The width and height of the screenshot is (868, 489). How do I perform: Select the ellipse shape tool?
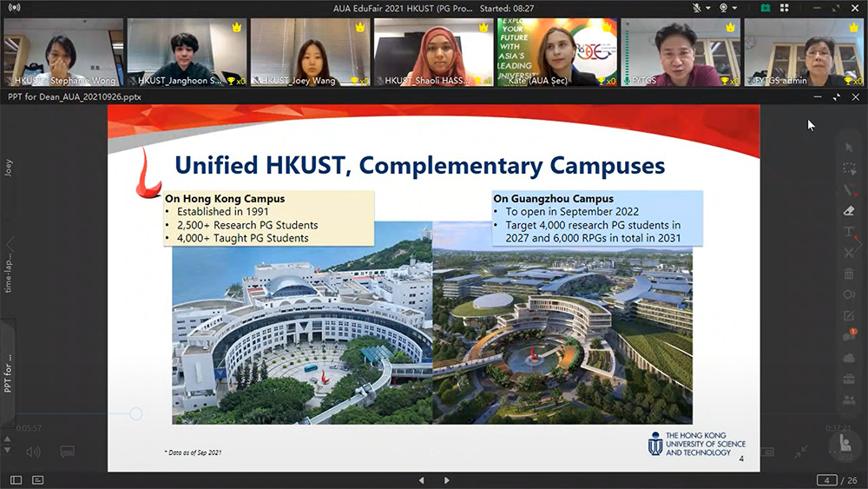849,294
